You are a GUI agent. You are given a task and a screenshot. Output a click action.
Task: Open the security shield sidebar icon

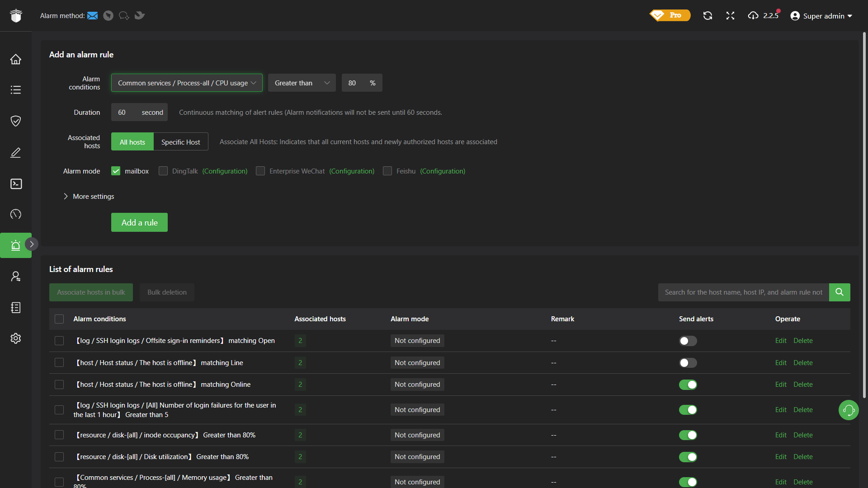[x=16, y=121]
